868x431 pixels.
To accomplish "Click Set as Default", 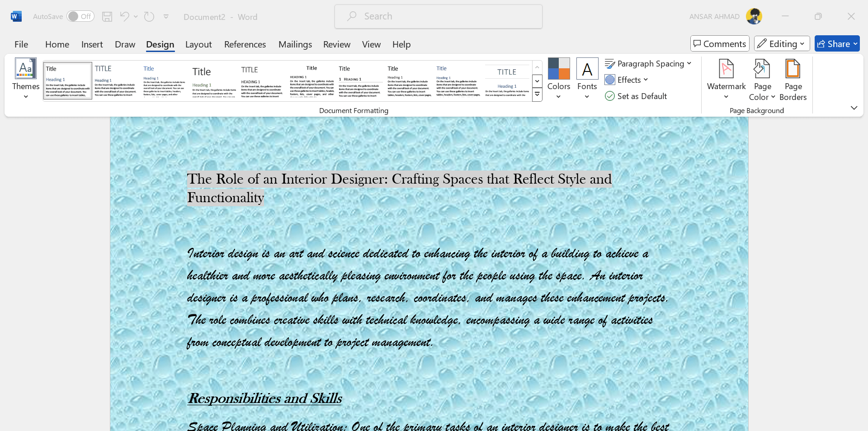I will pos(636,96).
